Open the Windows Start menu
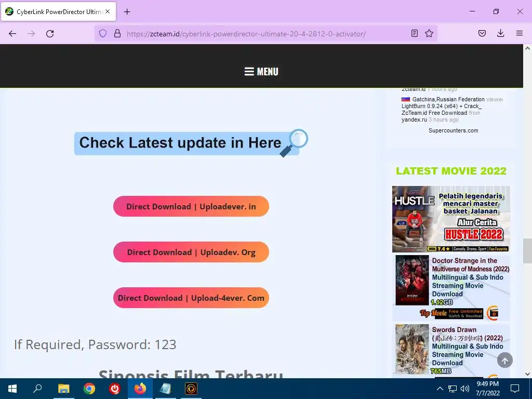532x399 pixels. [12, 389]
